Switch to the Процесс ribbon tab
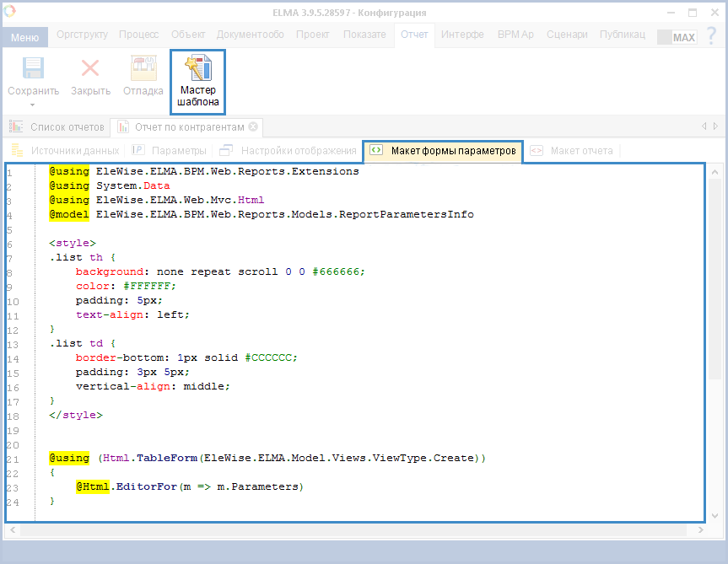The image size is (728, 564). 139,35
